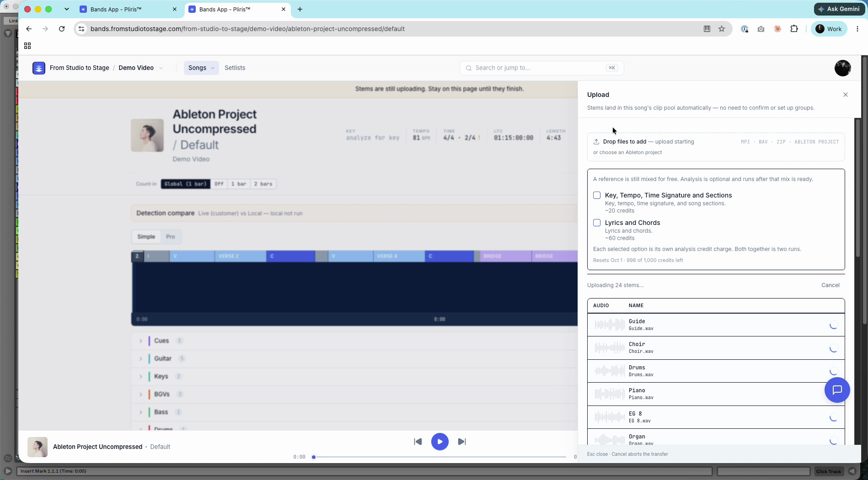This screenshot has width=868, height=480.
Task: Expand the Bass track group
Action: [141, 412]
